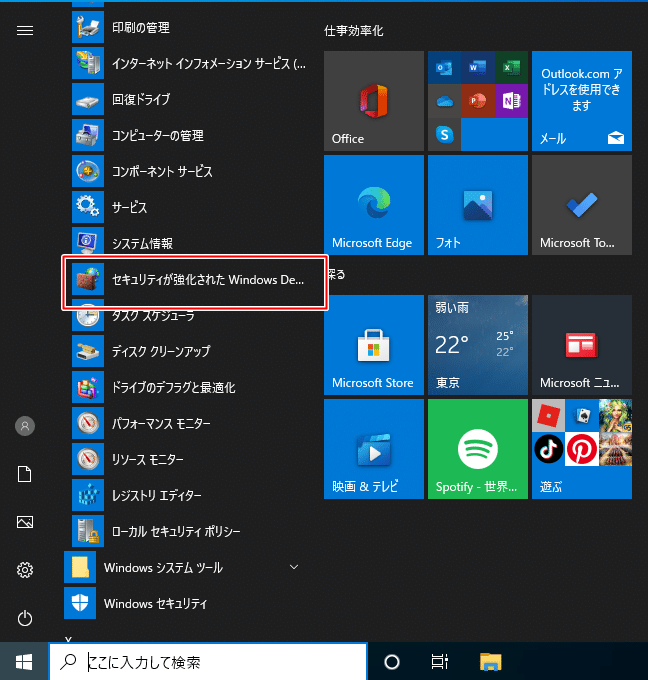This screenshot has width=648, height=680.
Task: Open Documents from Start sidebar
Action: pyautogui.click(x=25, y=474)
